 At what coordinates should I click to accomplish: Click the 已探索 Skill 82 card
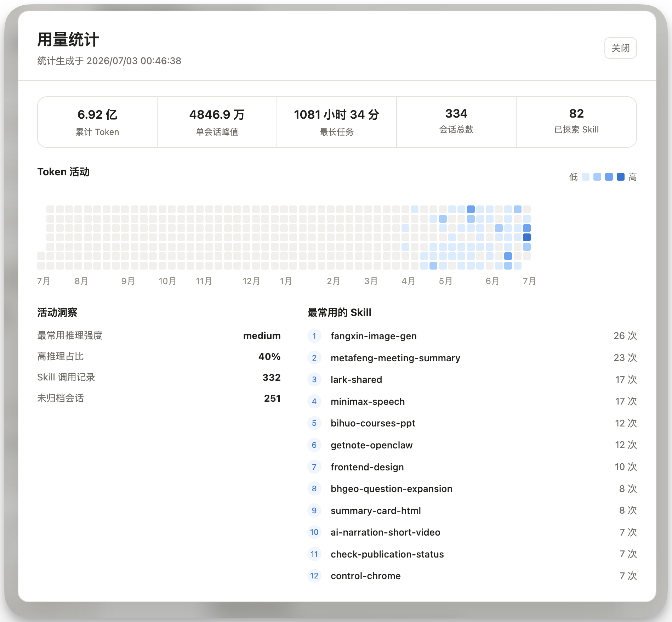click(576, 122)
